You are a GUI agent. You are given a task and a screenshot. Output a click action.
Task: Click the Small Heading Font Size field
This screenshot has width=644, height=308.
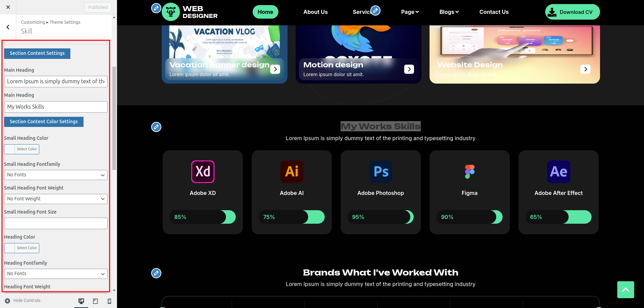(56, 223)
